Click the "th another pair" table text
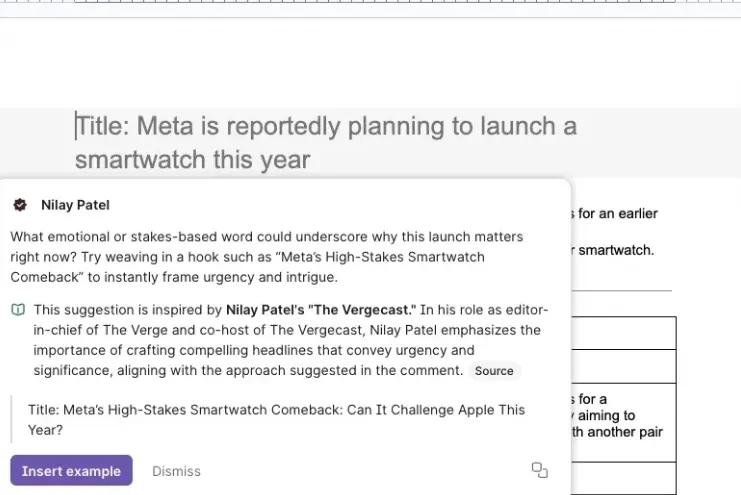Screen dimensions: 741x495 [617, 432]
